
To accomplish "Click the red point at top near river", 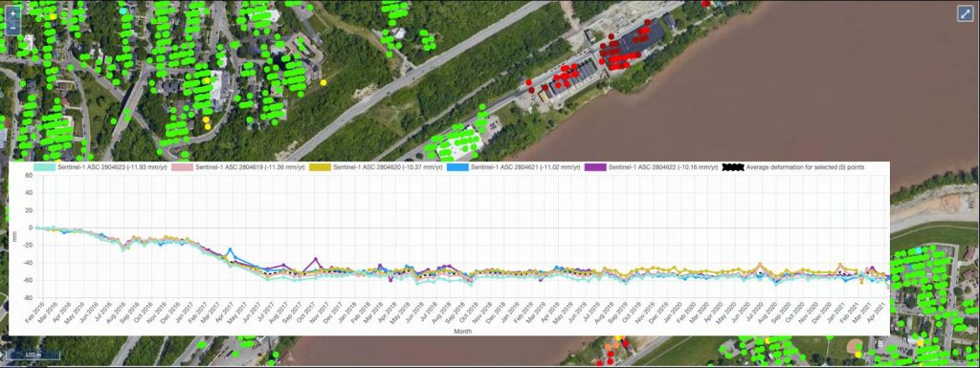I will tap(705, 3).
